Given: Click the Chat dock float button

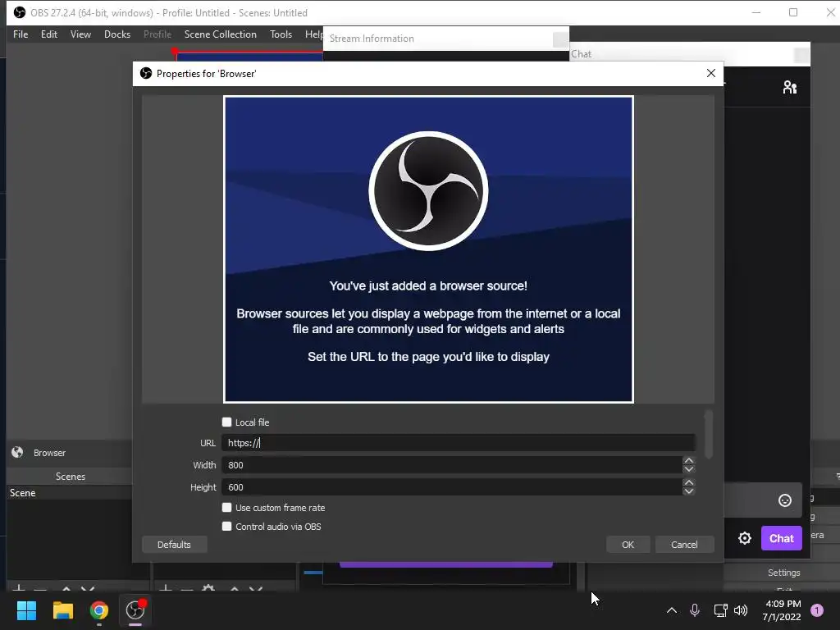Looking at the screenshot, I should pyautogui.click(x=801, y=55).
